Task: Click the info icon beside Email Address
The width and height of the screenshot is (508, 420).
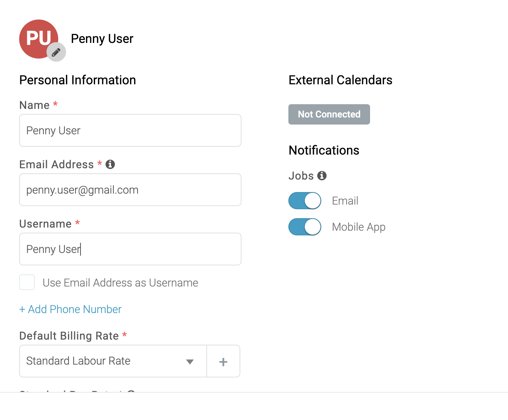Action: click(x=110, y=164)
